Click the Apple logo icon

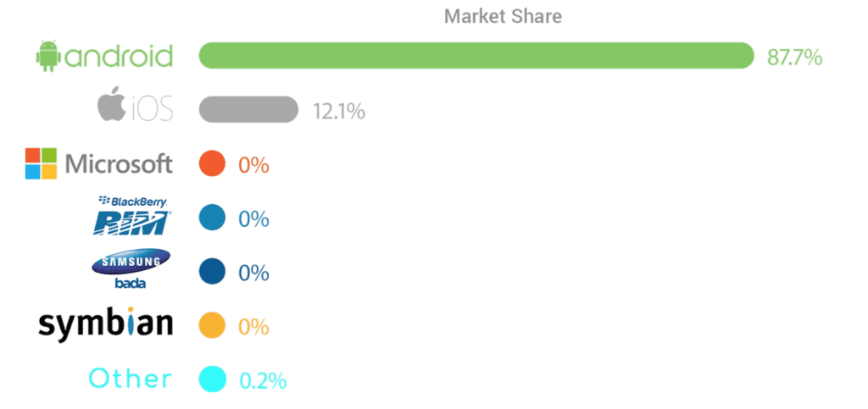(111, 104)
